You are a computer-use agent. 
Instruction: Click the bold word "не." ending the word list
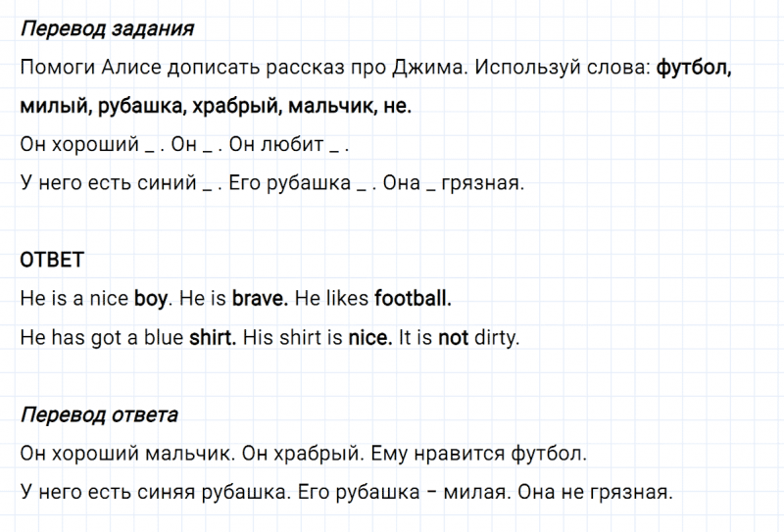click(x=393, y=106)
